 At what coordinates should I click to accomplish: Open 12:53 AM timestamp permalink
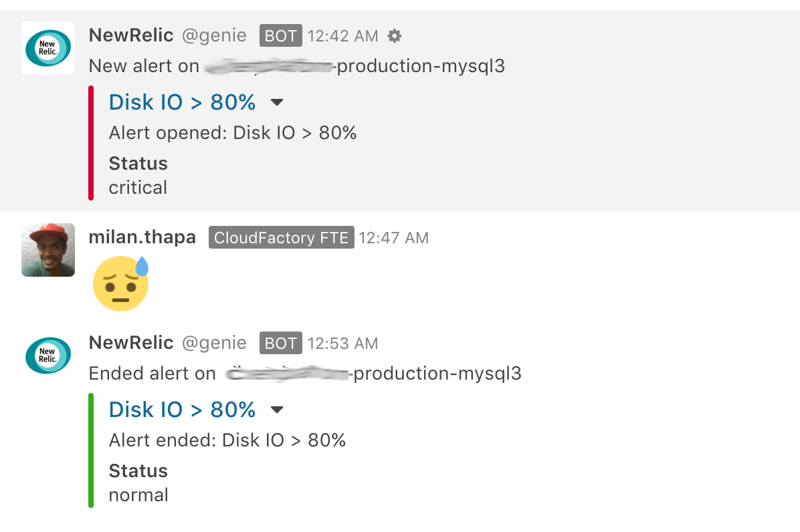(x=343, y=344)
